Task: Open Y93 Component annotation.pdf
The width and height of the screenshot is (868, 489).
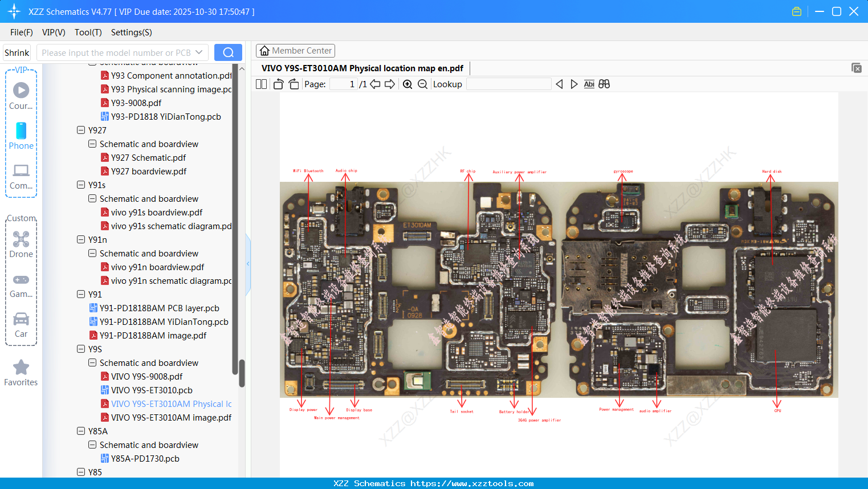Action: [x=166, y=75]
